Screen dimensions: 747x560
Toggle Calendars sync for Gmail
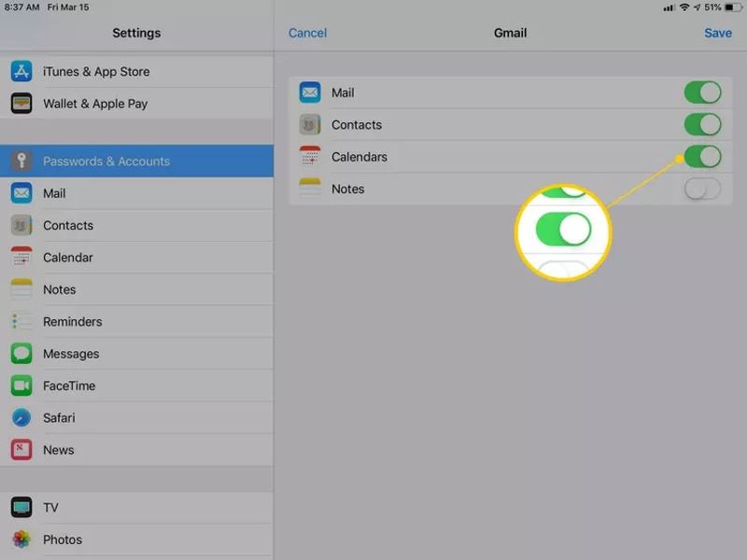(702, 156)
